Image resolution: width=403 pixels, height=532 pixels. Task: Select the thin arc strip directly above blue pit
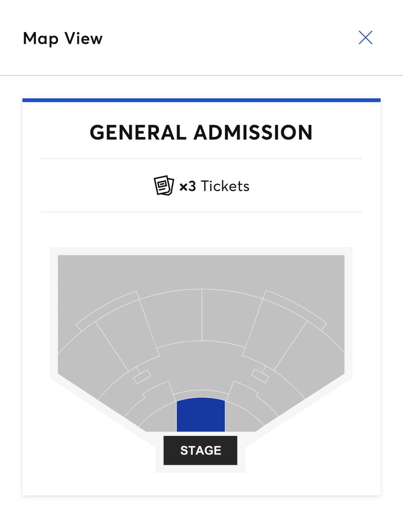click(201, 394)
